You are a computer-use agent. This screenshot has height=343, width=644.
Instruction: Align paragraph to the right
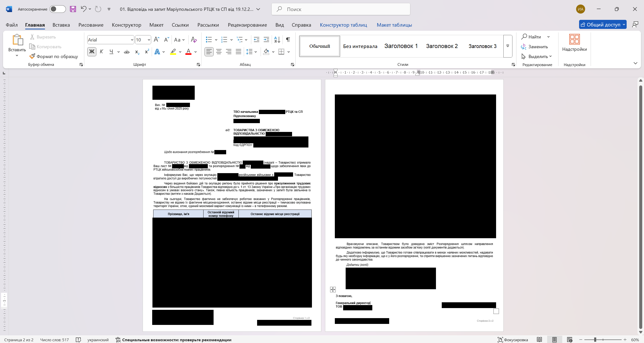(x=229, y=52)
